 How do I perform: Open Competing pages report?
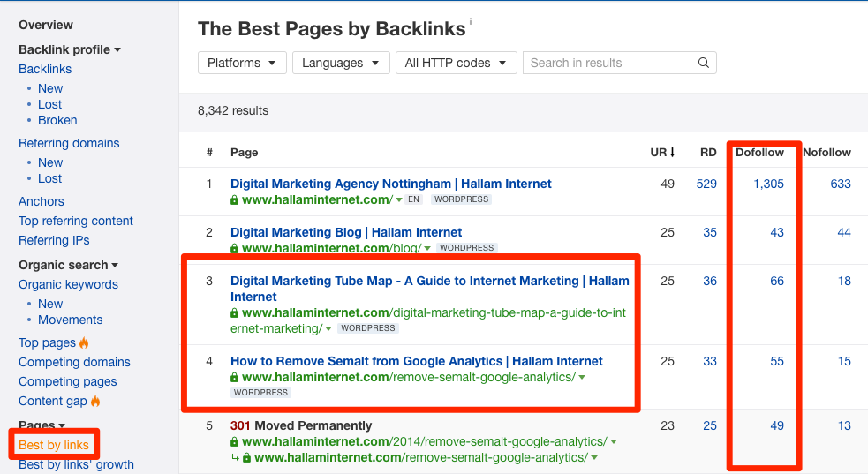click(x=67, y=381)
